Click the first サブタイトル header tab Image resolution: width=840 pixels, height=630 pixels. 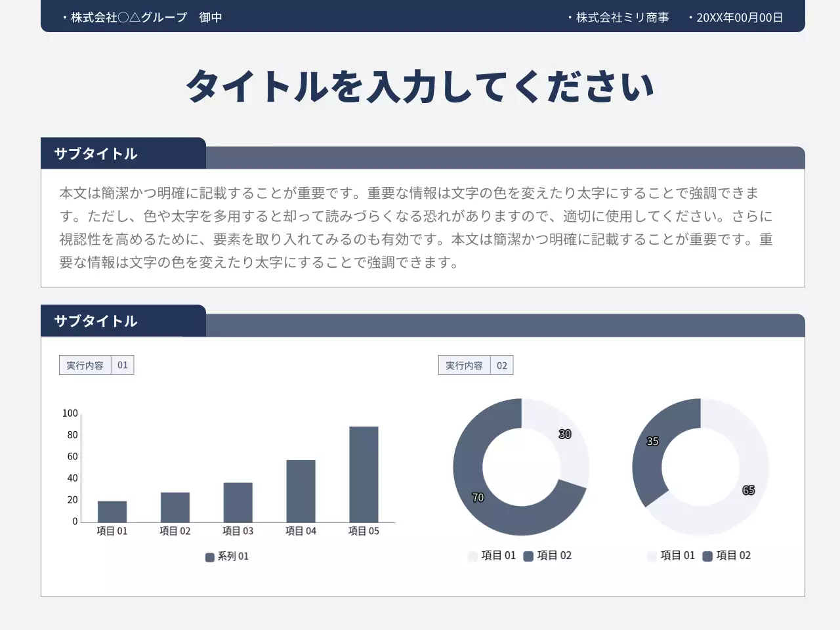click(x=95, y=154)
